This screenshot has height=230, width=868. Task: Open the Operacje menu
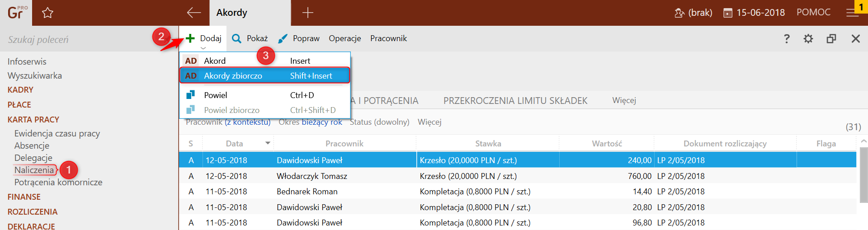pos(345,38)
